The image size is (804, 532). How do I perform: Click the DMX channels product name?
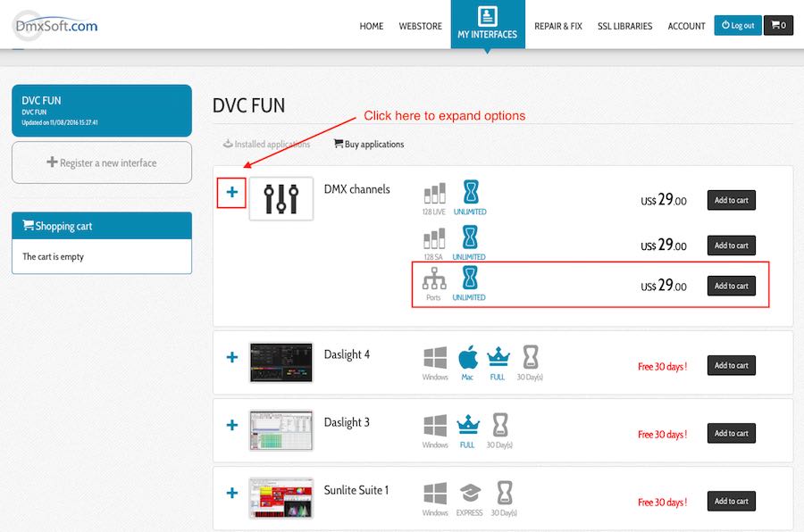356,189
